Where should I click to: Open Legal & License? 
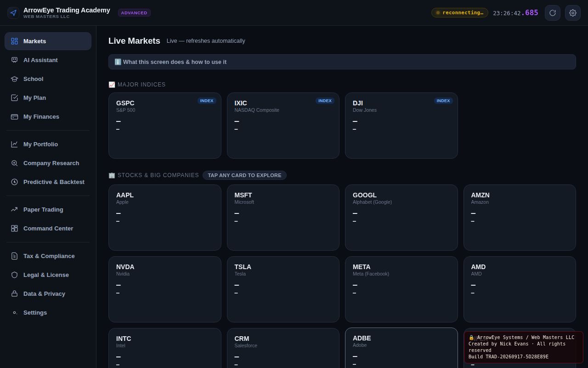(48, 275)
